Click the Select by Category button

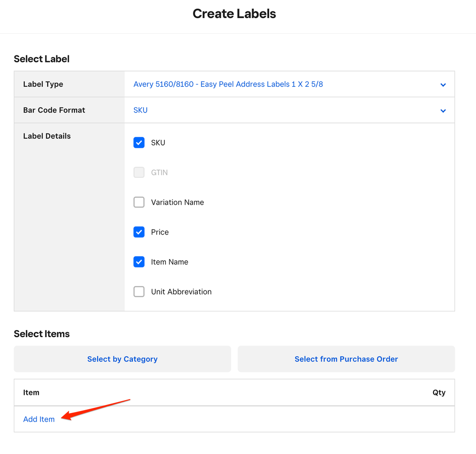pyautogui.click(x=122, y=359)
